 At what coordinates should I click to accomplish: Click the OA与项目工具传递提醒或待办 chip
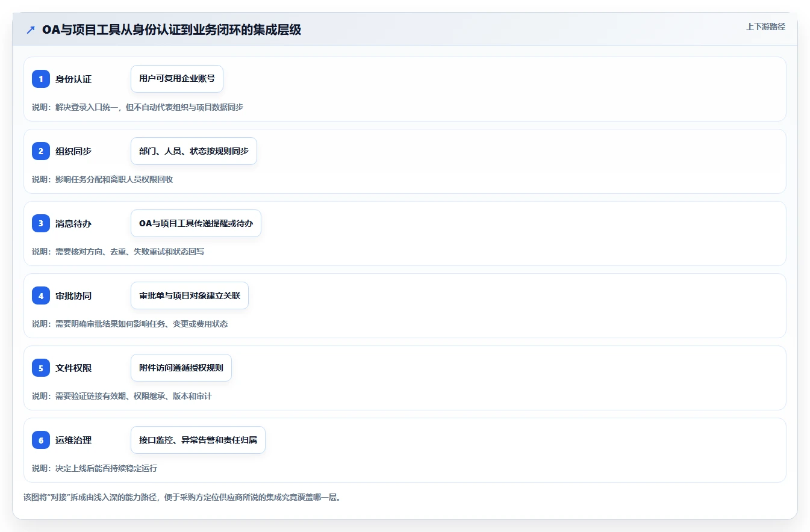[196, 223]
